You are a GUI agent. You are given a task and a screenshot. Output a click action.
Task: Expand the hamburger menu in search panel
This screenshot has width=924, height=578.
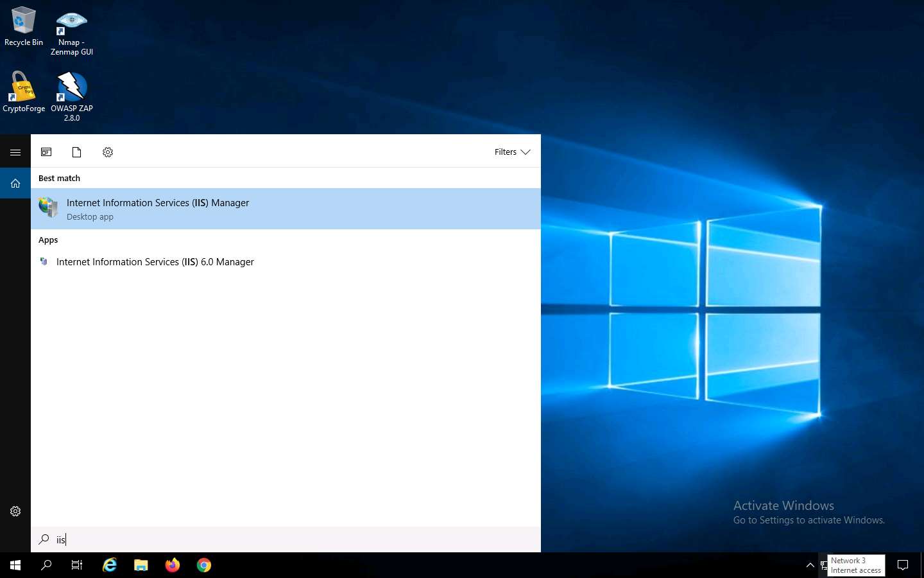[x=15, y=152]
